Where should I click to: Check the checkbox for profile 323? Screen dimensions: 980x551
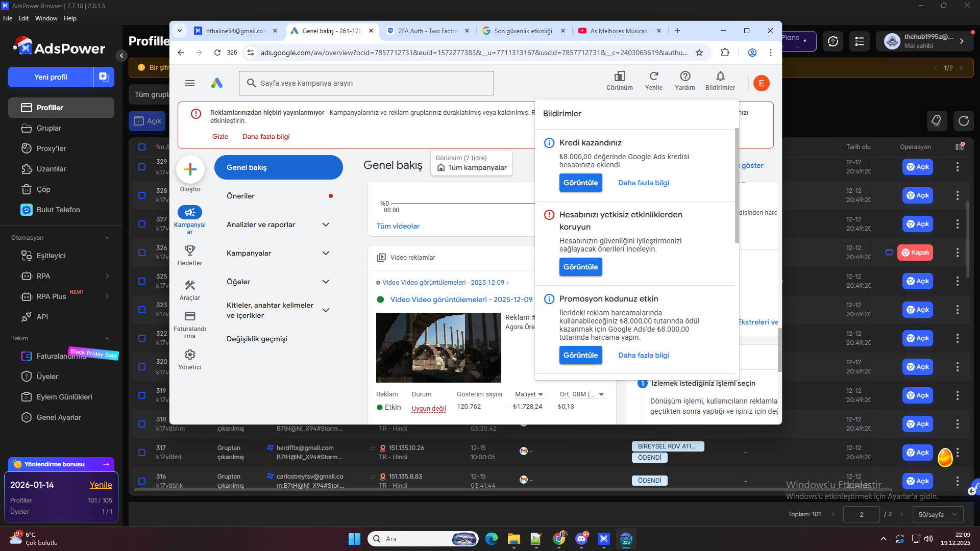click(142, 310)
